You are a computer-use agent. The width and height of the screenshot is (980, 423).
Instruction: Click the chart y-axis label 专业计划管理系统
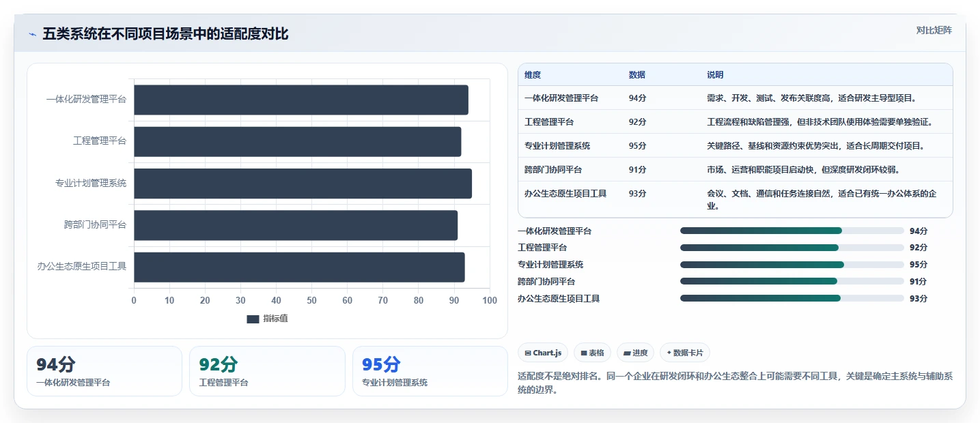[91, 184]
